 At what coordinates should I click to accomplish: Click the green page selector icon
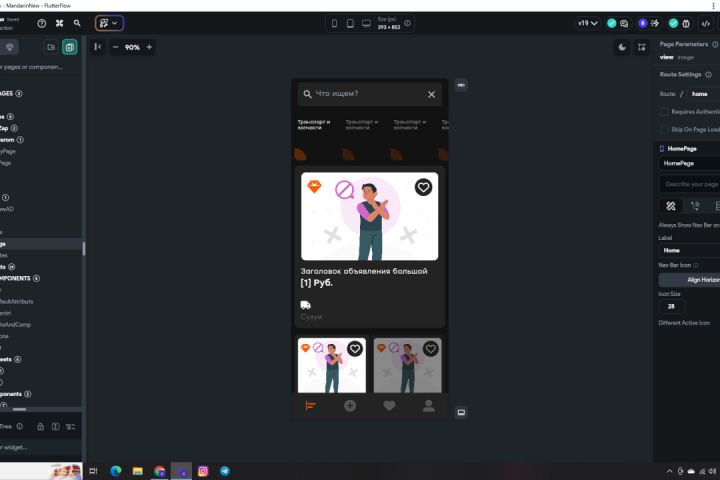(70, 47)
